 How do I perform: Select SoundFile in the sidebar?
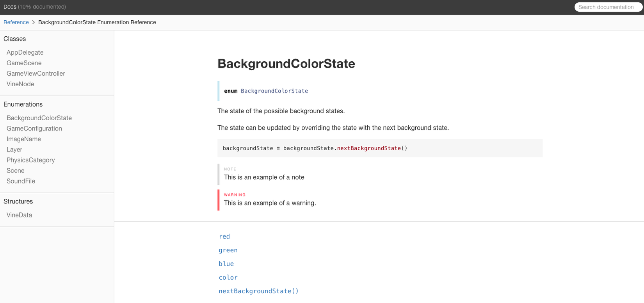pyautogui.click(x=21, y=181)
